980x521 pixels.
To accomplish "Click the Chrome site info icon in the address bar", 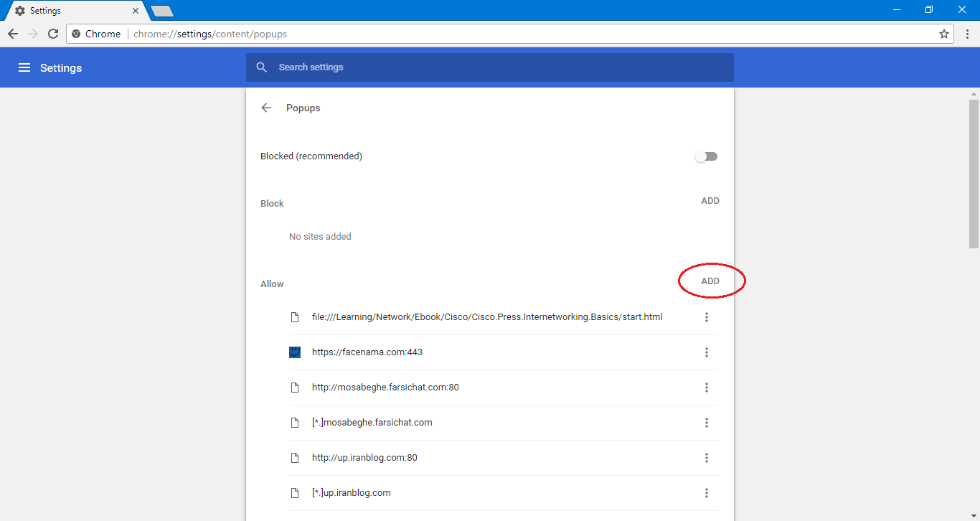I will 76,34.
